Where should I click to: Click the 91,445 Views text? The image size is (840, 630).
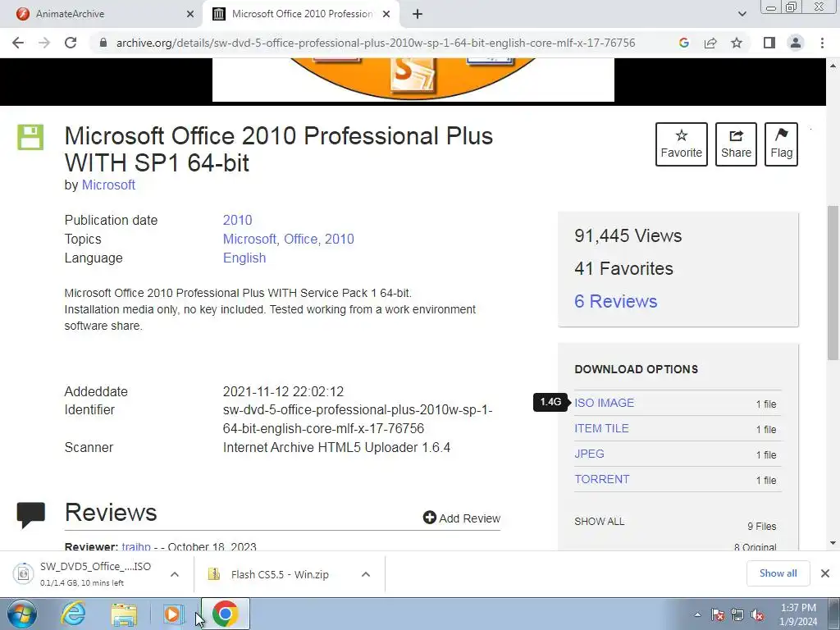pos(628,235)
